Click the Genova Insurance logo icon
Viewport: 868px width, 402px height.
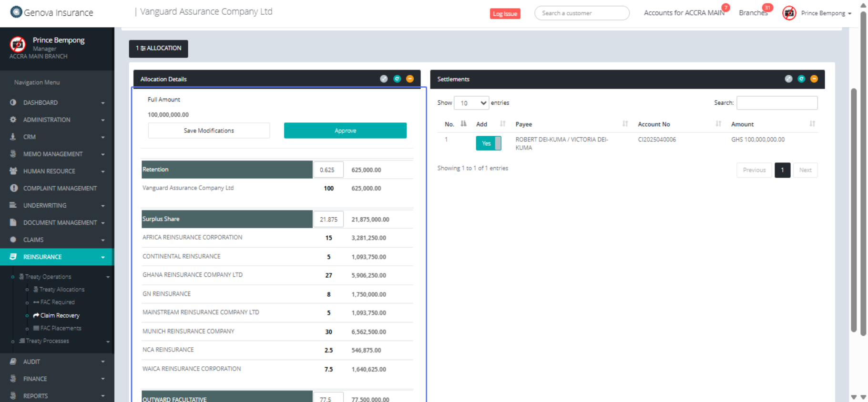coord(16,12)
